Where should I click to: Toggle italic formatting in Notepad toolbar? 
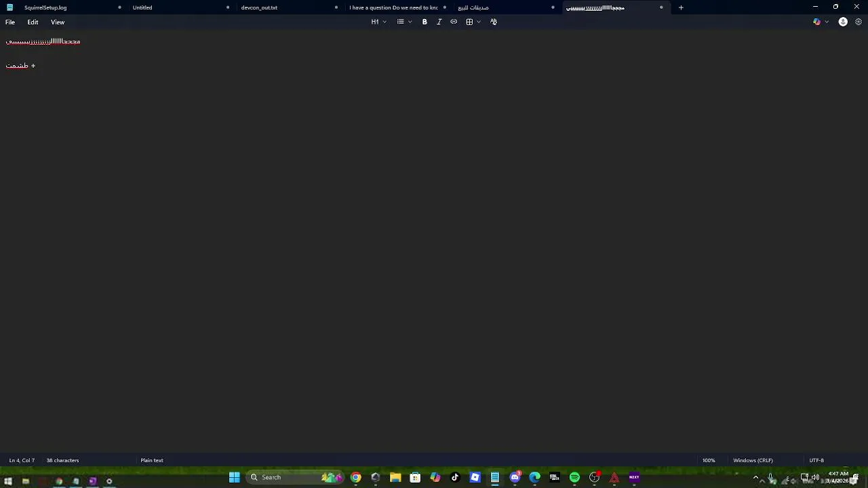click(x=439, y=22)
